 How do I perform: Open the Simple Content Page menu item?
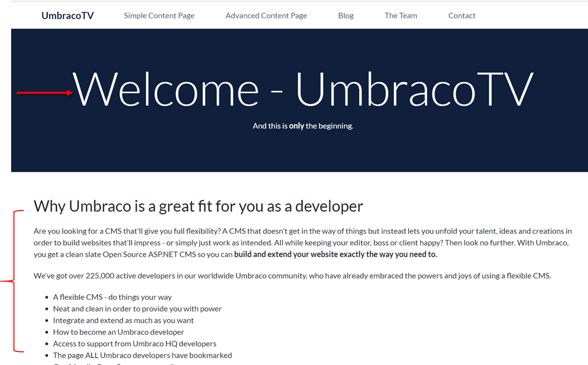[159, 15]
